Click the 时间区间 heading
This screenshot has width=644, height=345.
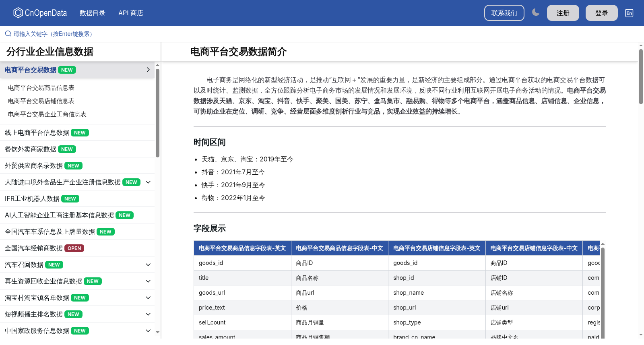[210, 142]
